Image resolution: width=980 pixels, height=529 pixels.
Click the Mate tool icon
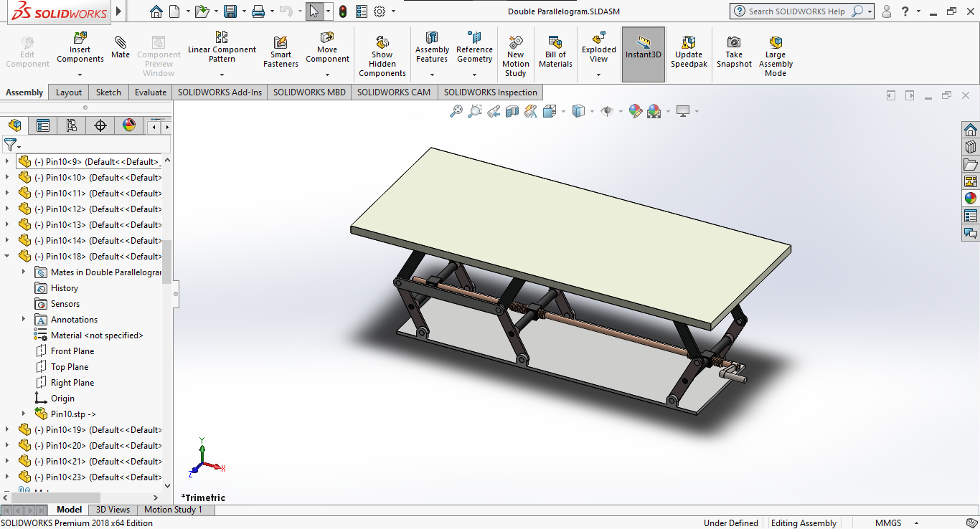(121, 48)
